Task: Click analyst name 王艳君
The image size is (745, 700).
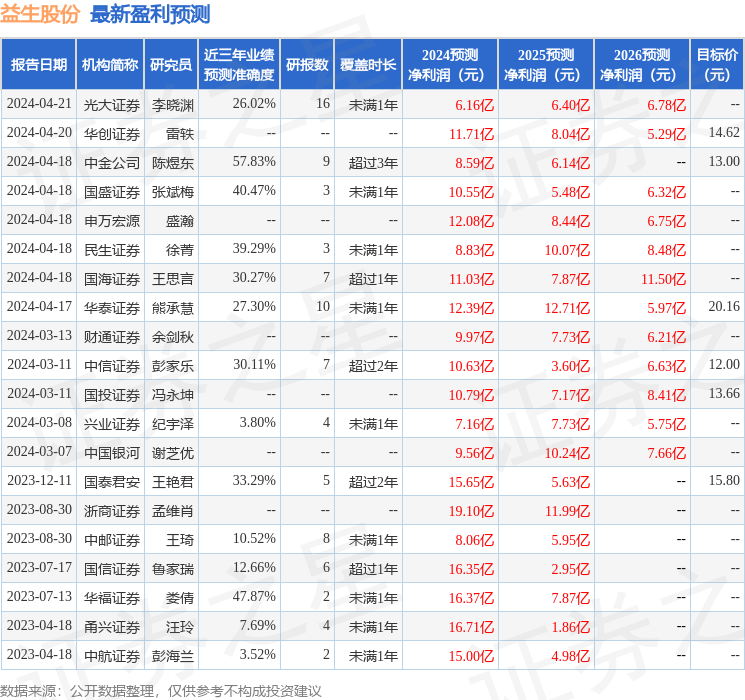Action: (x=173, y=482)
